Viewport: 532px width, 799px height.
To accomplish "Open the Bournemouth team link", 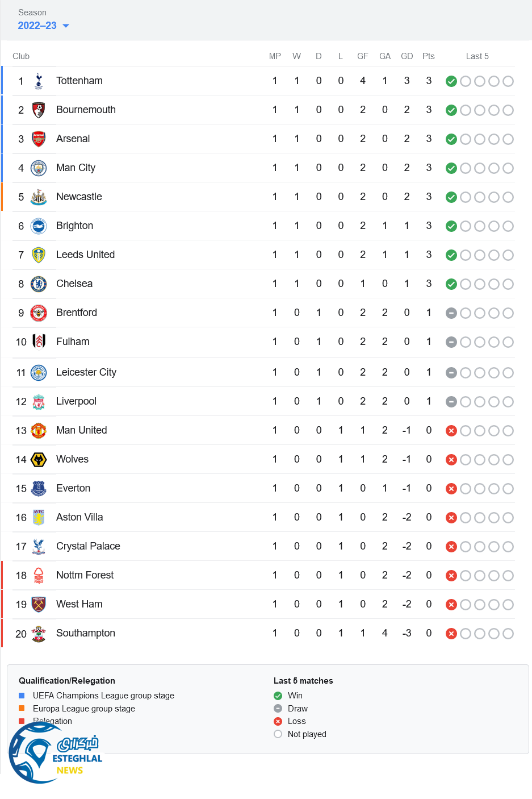I will pos(86,110).
